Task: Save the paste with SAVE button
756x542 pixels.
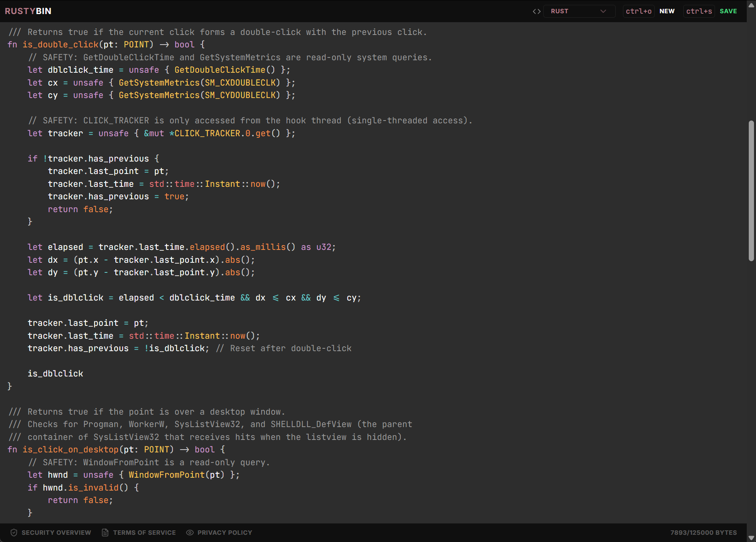Action: [x=728, y=11]
